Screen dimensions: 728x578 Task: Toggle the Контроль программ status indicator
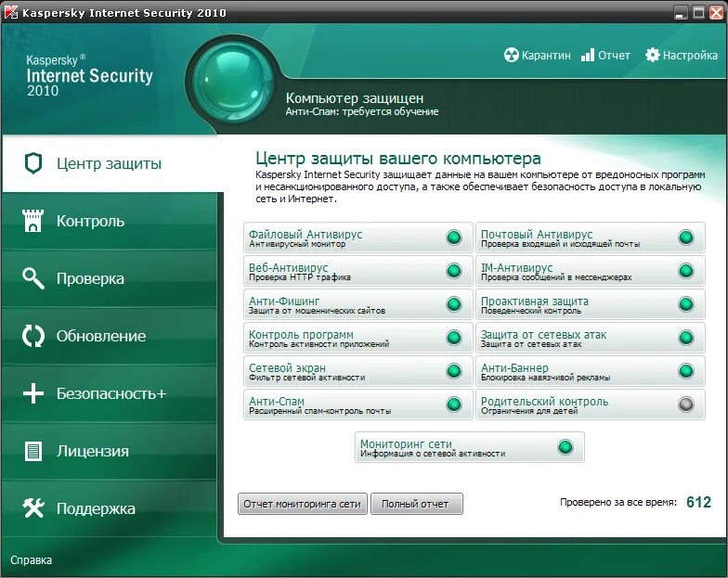(453, 338)
